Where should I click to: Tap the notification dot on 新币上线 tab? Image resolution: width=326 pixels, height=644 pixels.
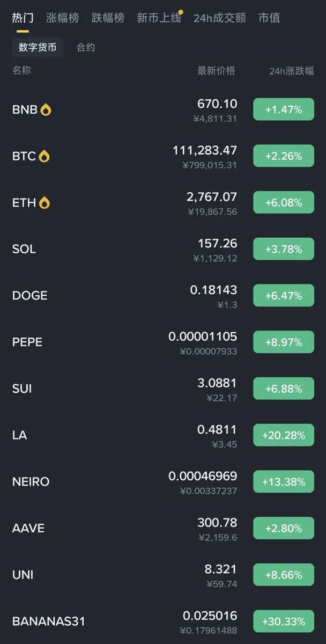(x=181, y=11)
